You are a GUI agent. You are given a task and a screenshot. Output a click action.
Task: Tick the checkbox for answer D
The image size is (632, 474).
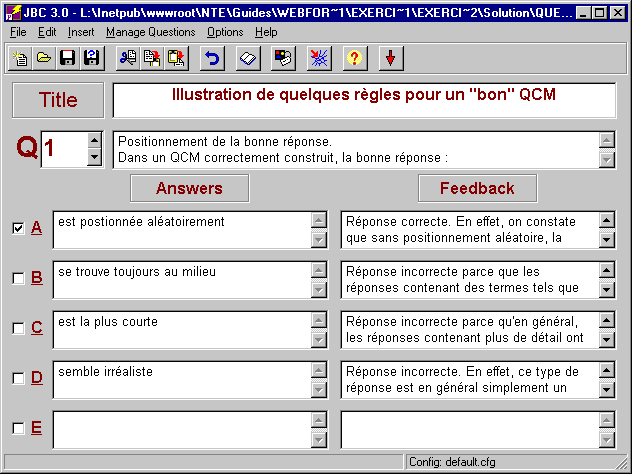18,378
